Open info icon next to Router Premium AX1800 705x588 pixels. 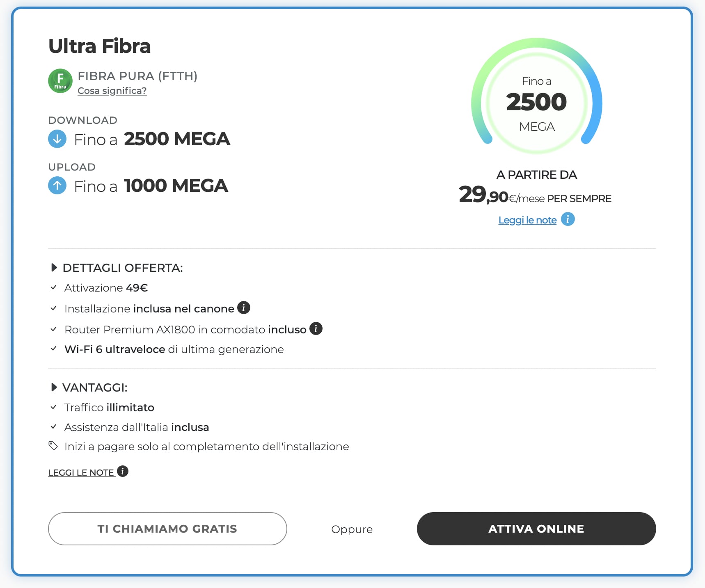pyautogui.click(x=316, y=328)
